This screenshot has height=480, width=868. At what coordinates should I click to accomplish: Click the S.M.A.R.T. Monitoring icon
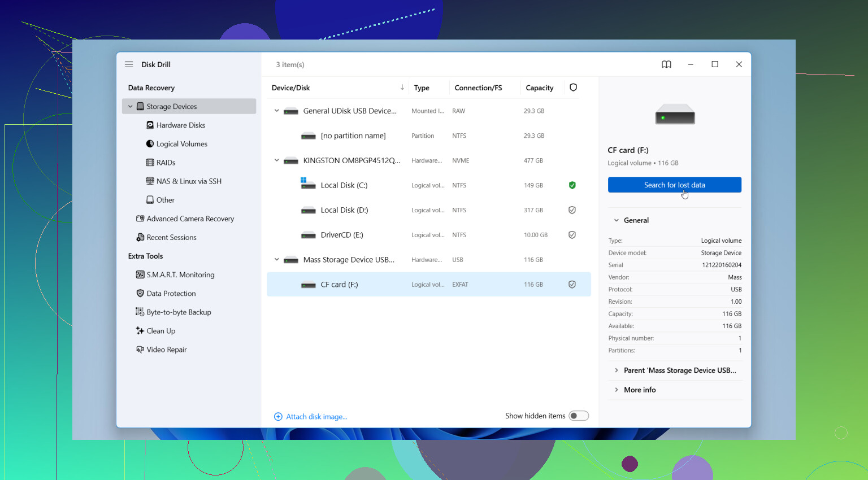pos(140,274)
